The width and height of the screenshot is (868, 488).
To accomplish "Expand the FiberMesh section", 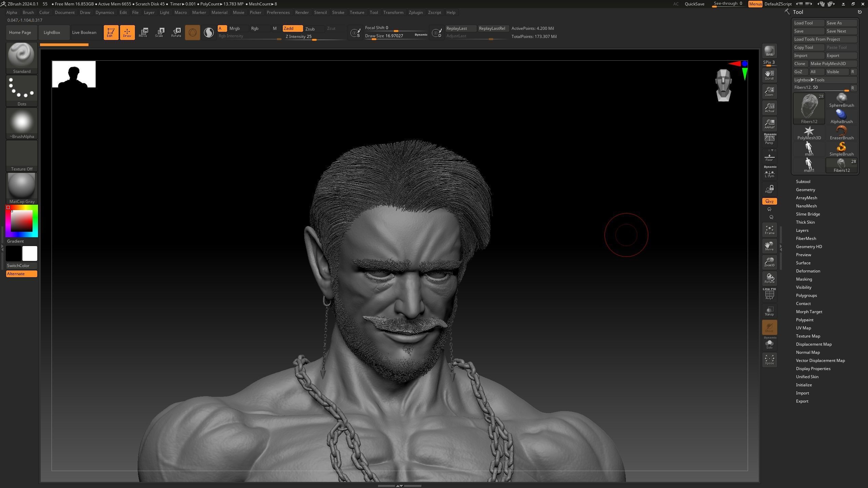I will pos(806,239).
